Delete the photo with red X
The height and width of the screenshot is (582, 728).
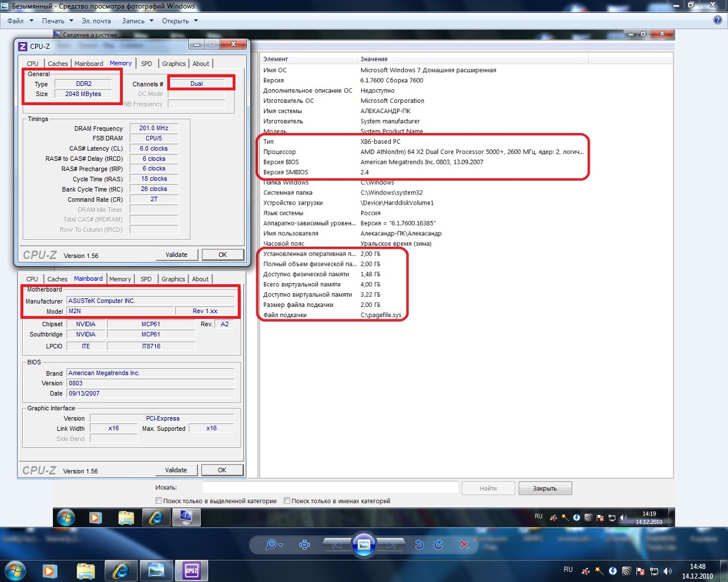pos(464,544)
